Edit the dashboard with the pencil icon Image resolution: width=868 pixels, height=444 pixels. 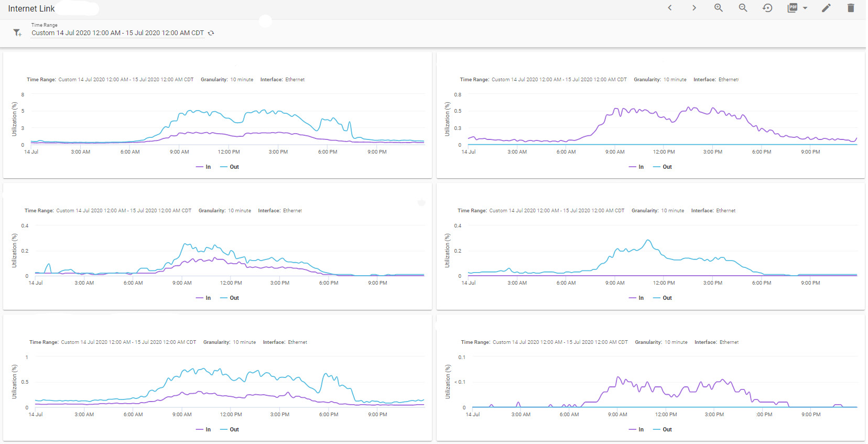click(x=826, y=8)
